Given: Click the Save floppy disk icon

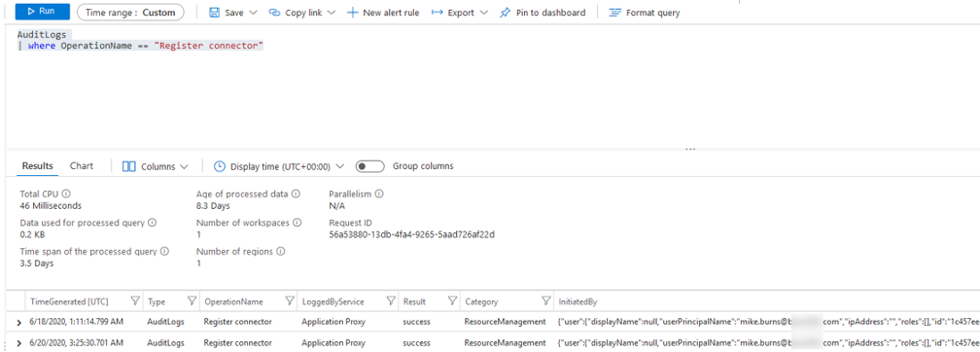Looking at the screenshot, I should click(214, 13).
